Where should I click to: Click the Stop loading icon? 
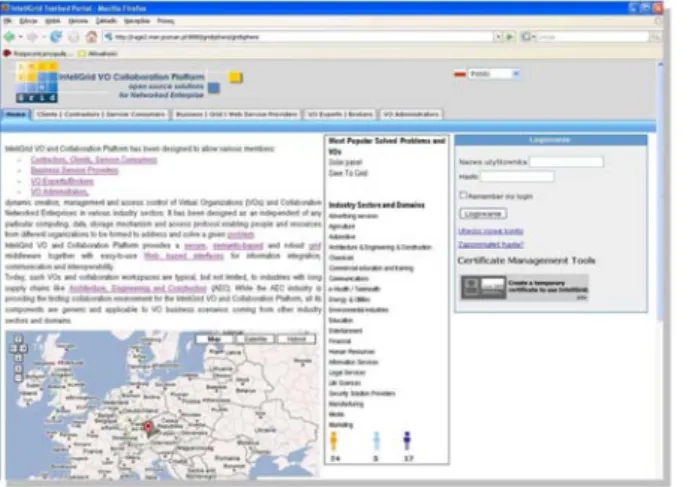[x=74, y=37]
